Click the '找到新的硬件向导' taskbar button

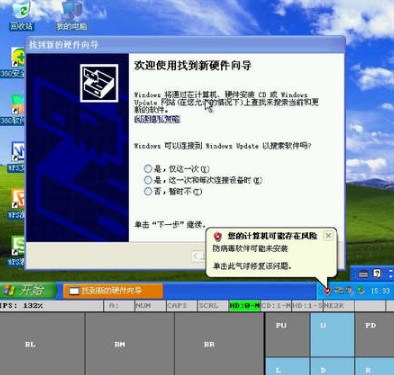(113, 291)
